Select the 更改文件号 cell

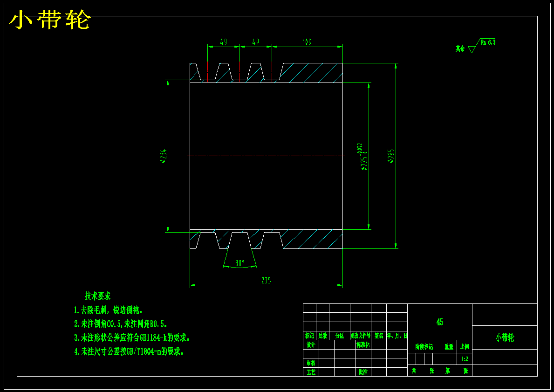coord(360,336)
